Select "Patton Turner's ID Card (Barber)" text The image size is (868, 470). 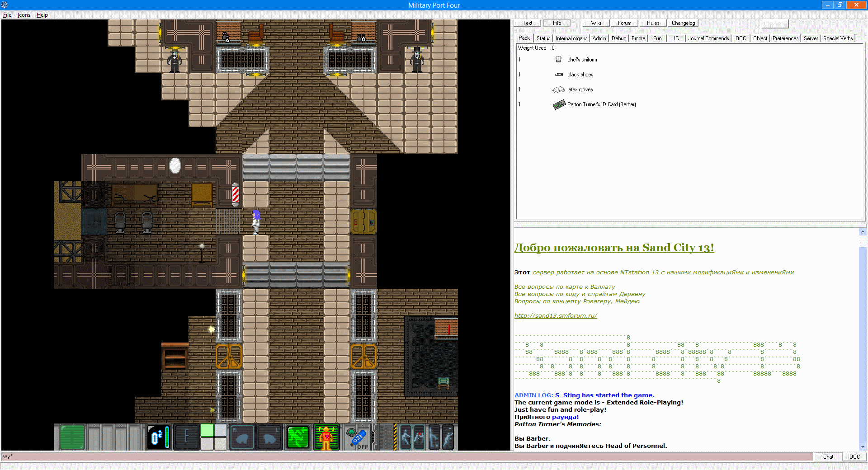tap(602, 104)
